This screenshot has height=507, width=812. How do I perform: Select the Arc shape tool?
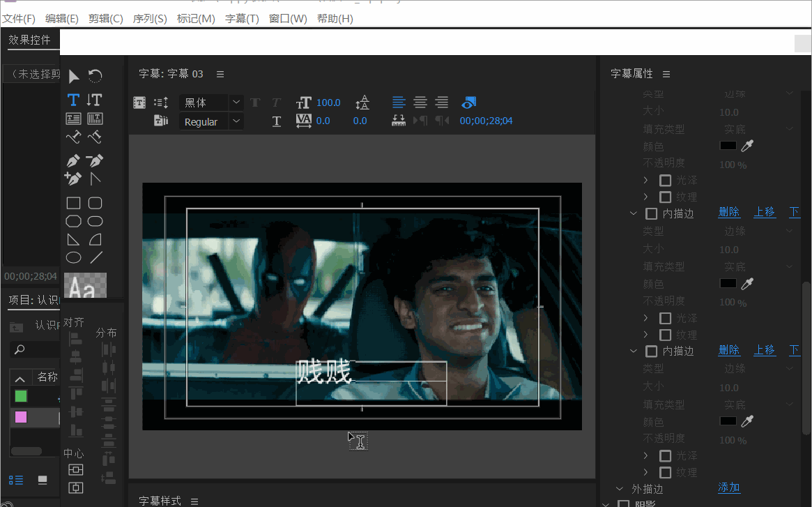coord(95,239)
